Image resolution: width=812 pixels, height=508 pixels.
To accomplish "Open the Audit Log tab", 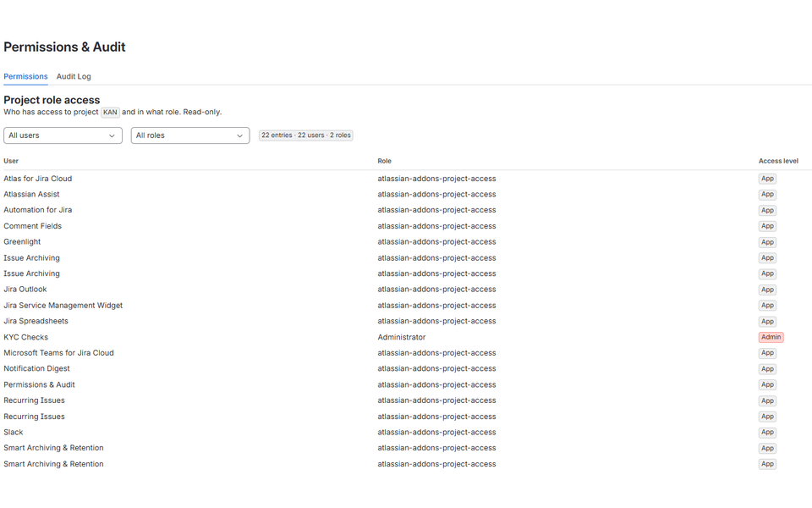I will point(74,76).
